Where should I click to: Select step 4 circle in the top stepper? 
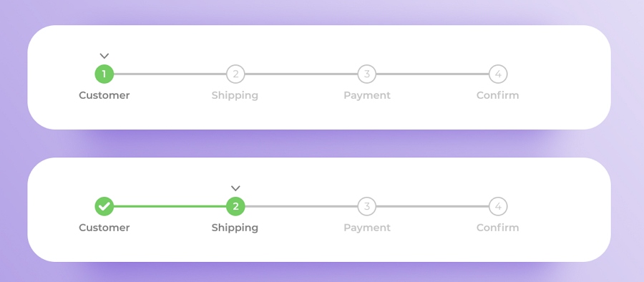498,74
